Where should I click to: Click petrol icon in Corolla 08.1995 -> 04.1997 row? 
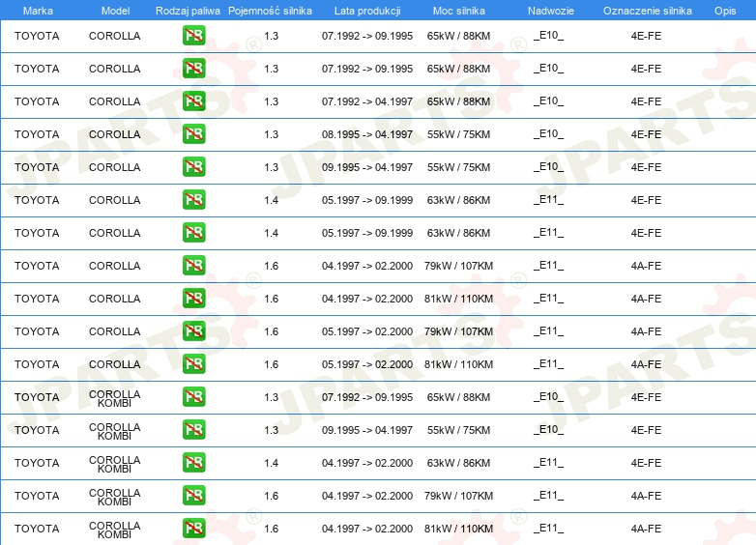tap(193, 134)
